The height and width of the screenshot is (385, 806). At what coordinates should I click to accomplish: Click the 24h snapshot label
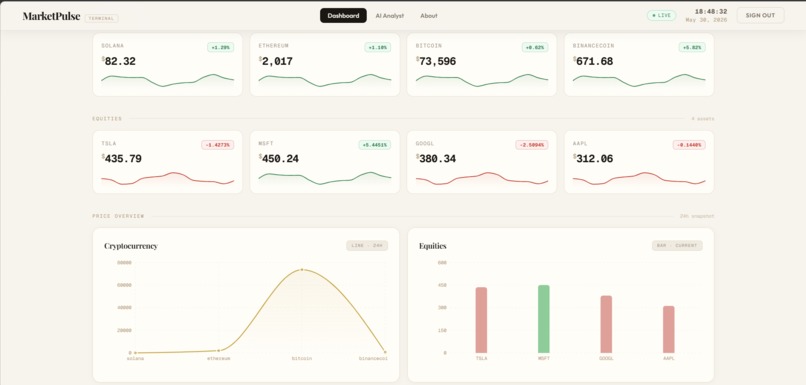tap(697, 216)
